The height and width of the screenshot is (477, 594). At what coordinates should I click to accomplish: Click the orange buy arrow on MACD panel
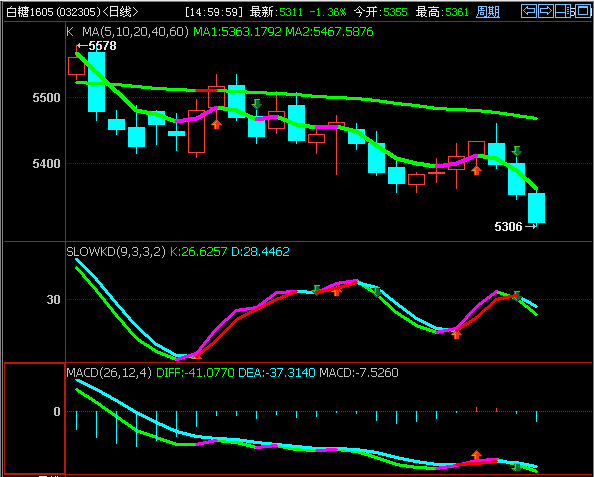click(477, 455)
